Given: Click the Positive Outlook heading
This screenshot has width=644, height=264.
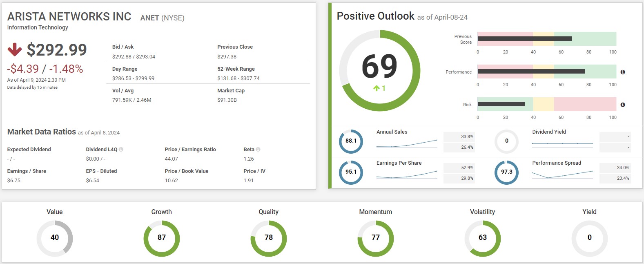Looking at the screenshot, I should pyautogui.click(x=376, y=16).
